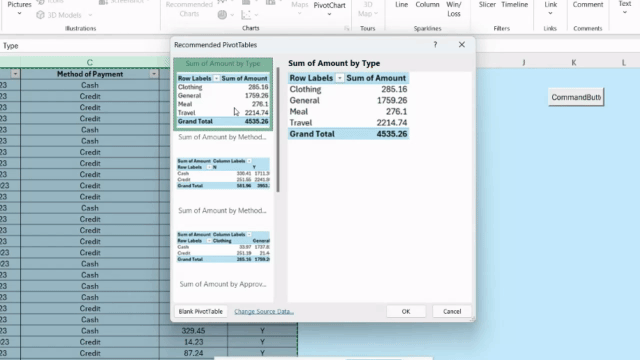Screen dimensions: 640x360
Task: Select the pivot thumbnail with Clothing and General columns
Action: coord(223,247)
